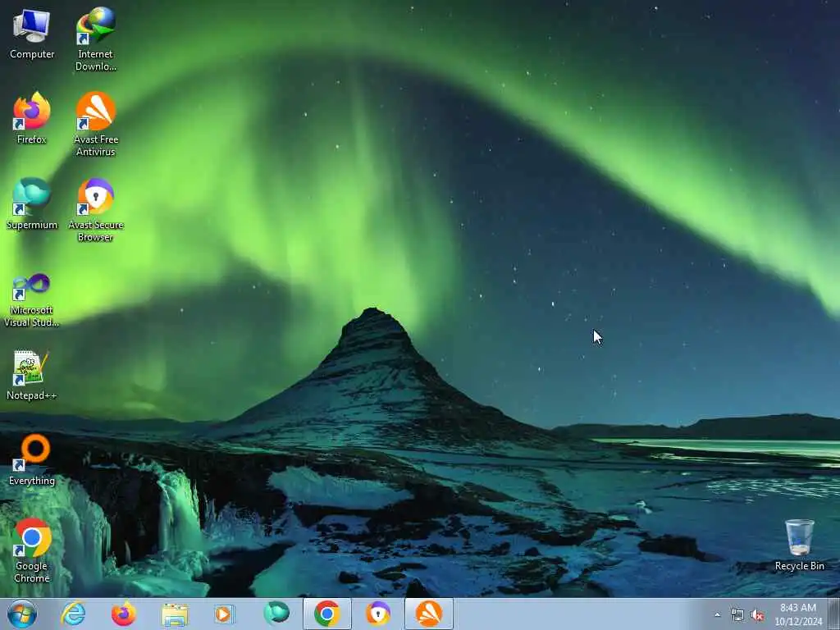Open the muted volume tray icon

click(757, 615)
